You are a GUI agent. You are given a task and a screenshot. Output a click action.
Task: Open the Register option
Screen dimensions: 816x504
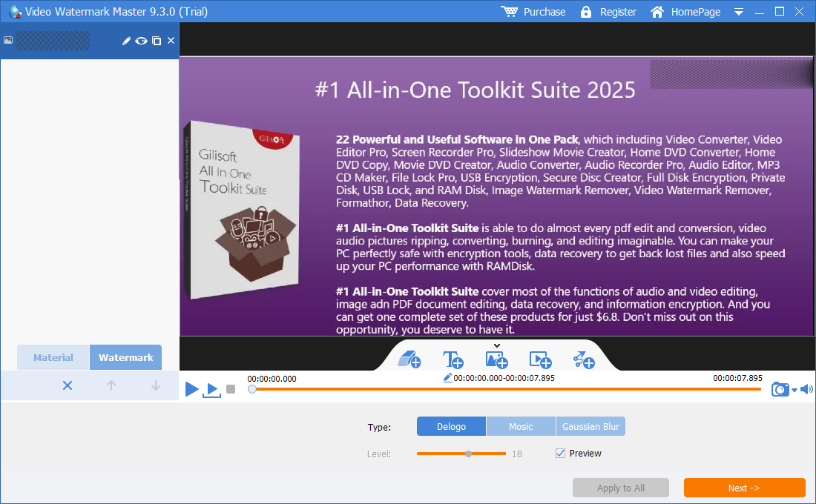point(618,11)
